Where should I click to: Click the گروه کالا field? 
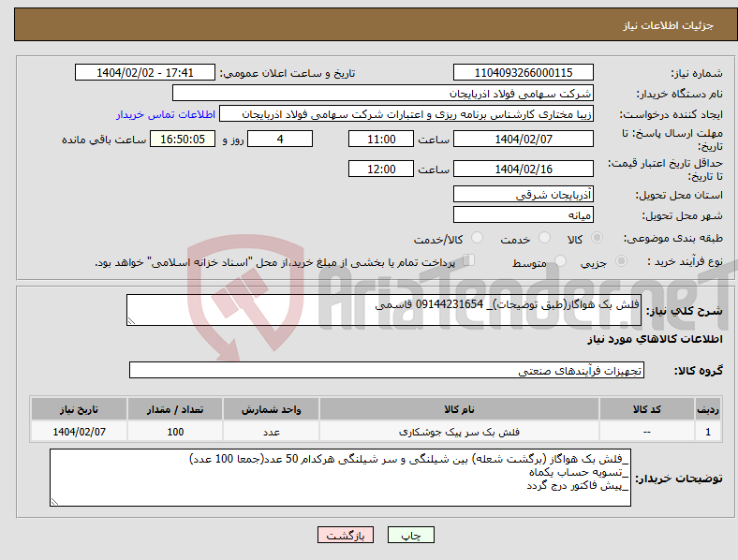[387, 370]
